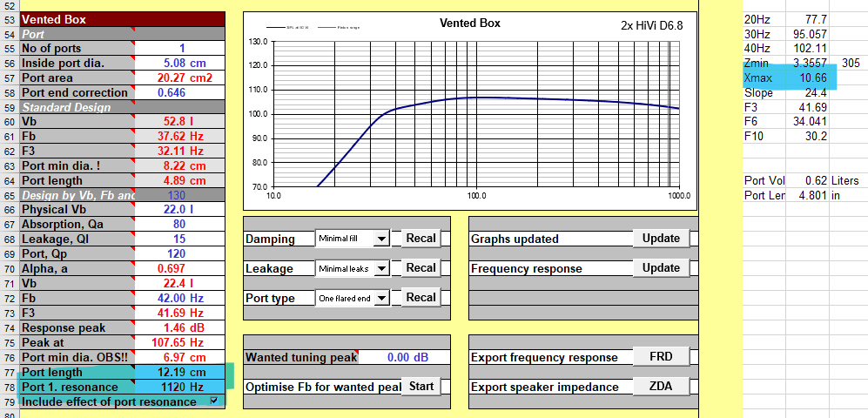868x418 pixels.
Task: Click Update button for Frequency response
Action: pyautogui.click(x=661, y=268)
